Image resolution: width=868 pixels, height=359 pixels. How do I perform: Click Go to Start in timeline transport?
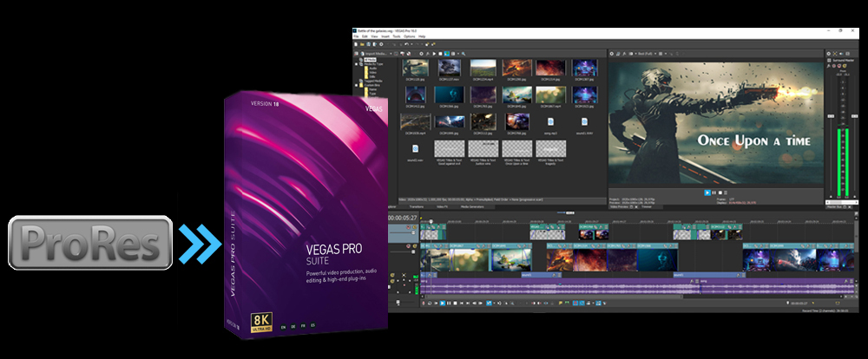(462, 304)
